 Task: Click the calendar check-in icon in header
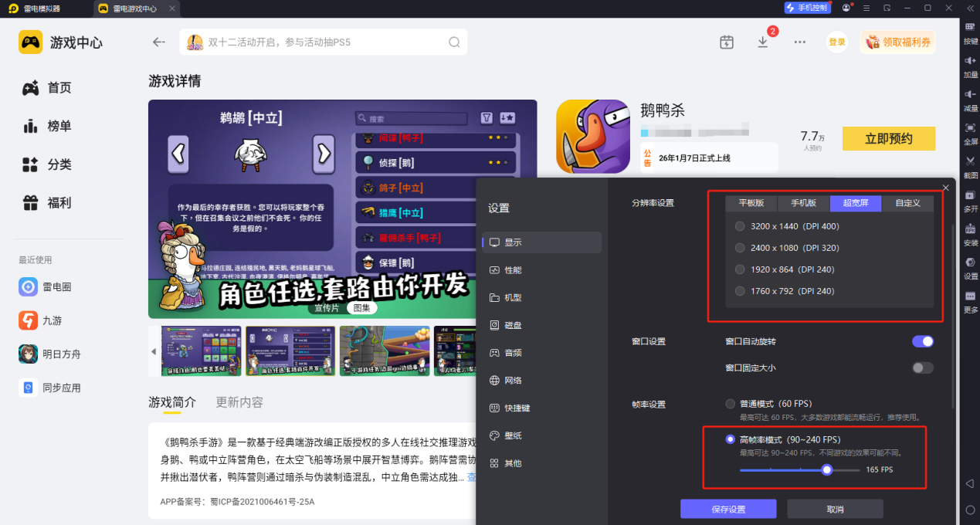tap(726, 42)
